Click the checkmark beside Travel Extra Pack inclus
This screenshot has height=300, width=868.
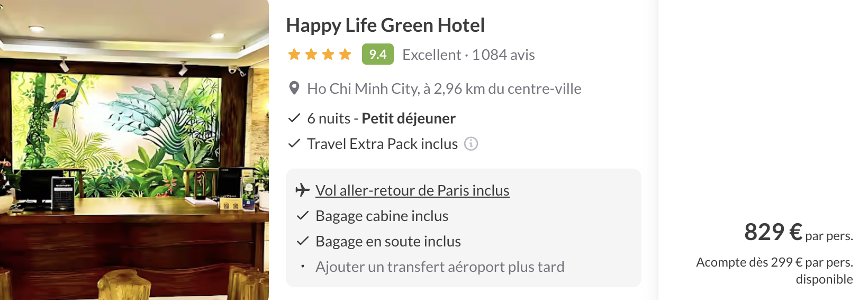294,144
